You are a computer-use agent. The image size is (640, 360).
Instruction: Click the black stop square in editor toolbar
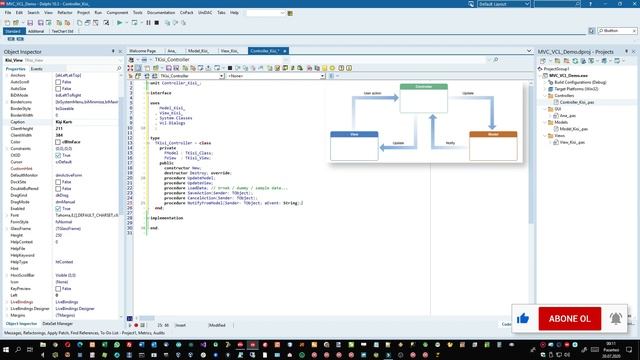pos(230,68)
